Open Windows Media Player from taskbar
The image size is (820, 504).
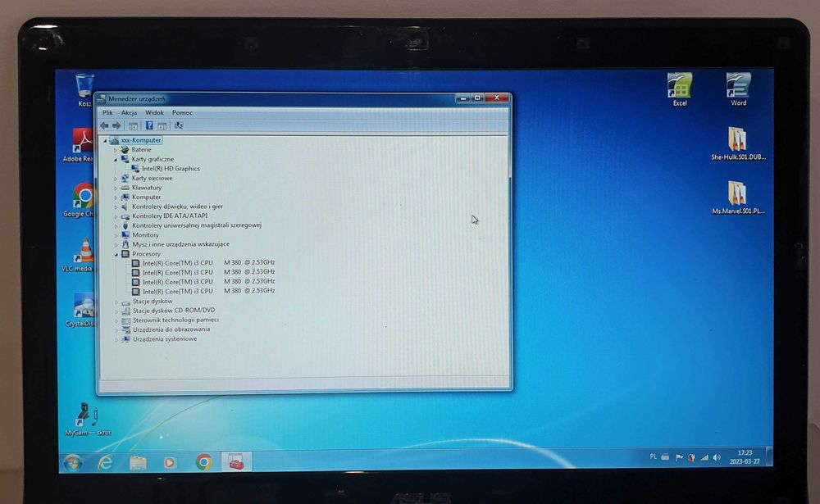(x=170, y=463)
